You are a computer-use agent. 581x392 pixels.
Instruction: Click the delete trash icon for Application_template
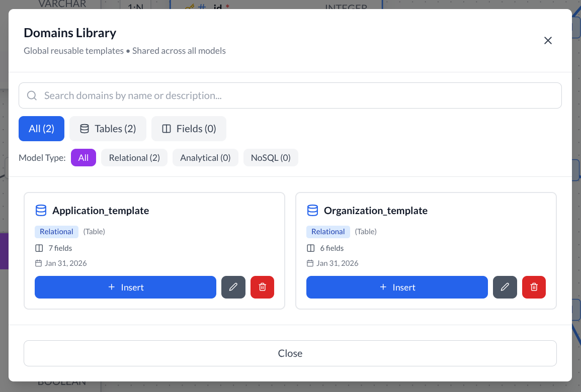[x=262, y=287]
